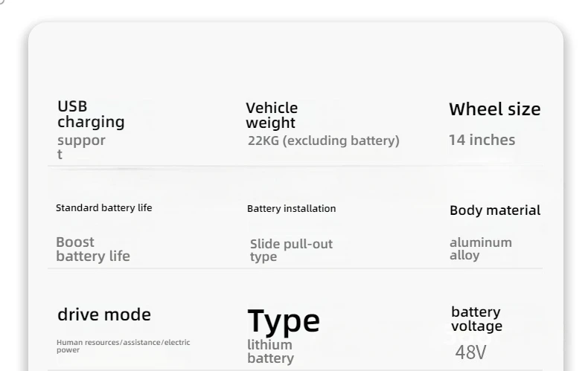
Task: Click the Battery installation label
Action: coord(291,209)
